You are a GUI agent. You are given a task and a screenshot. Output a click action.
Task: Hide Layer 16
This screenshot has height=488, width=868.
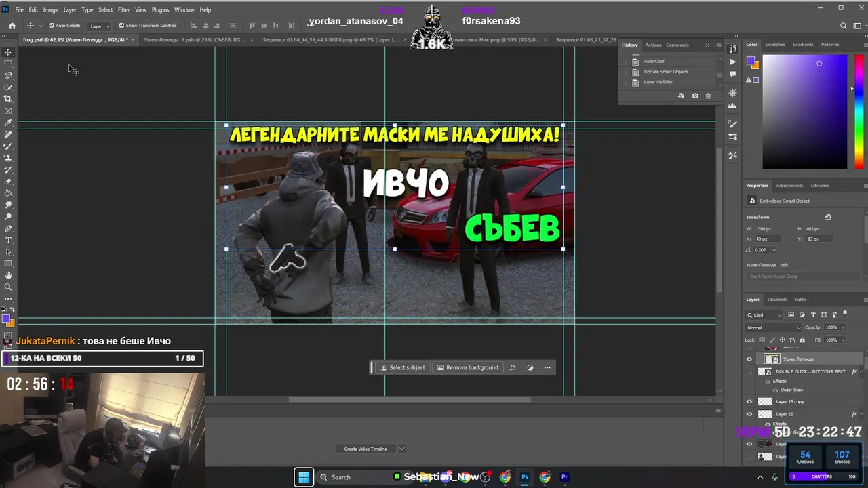749,414
